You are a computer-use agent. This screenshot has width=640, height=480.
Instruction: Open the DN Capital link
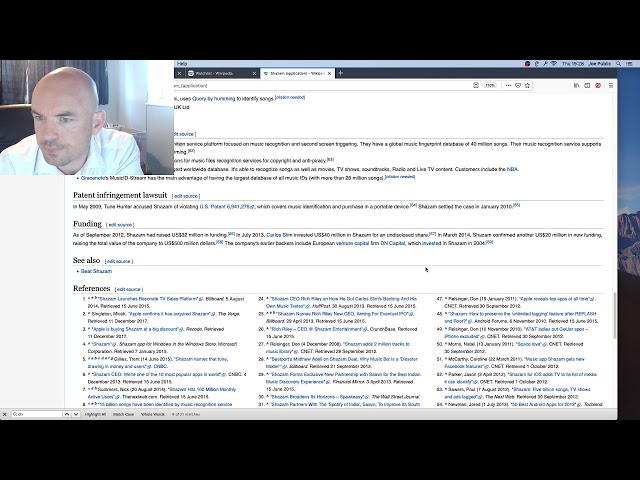coord(393,243)
